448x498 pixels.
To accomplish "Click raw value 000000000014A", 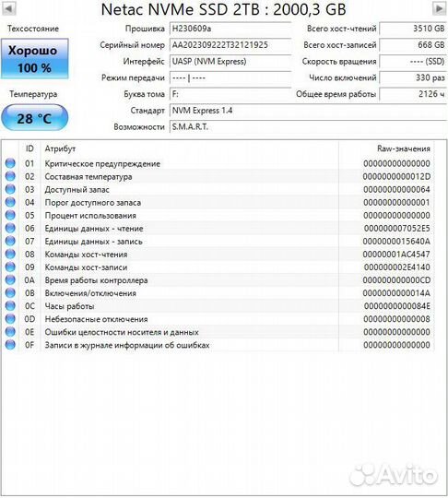I will click(396, 293).
